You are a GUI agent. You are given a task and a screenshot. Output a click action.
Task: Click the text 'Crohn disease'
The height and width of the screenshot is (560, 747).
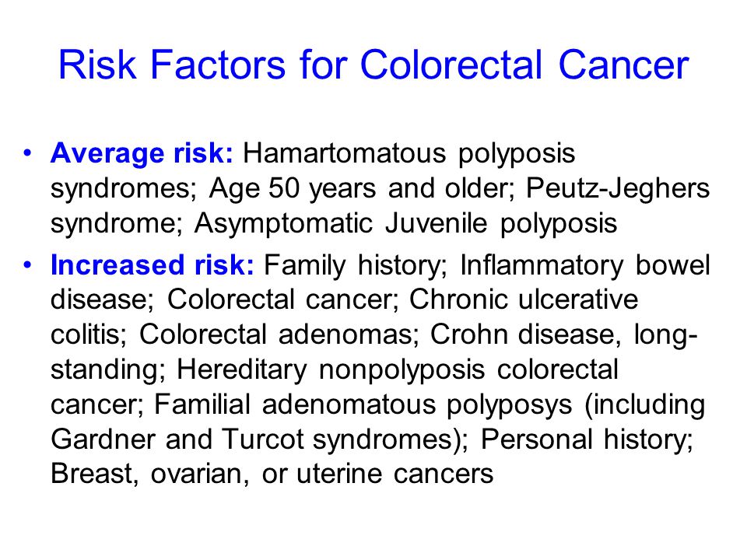(524, 334)
